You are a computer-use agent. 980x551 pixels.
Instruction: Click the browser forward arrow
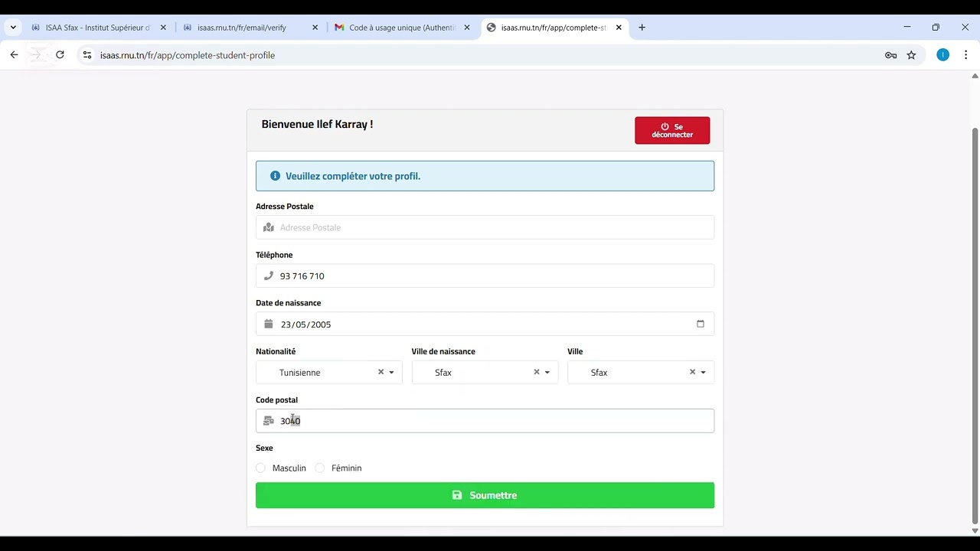(37, 55)
